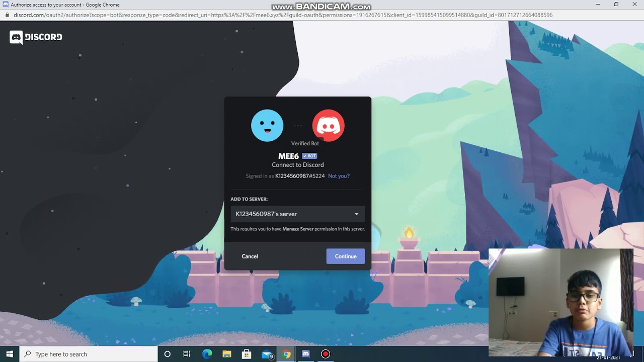Click the verified BOT badge beside MEE6
This screenshot has height=362, width=644.
(309, 156)
